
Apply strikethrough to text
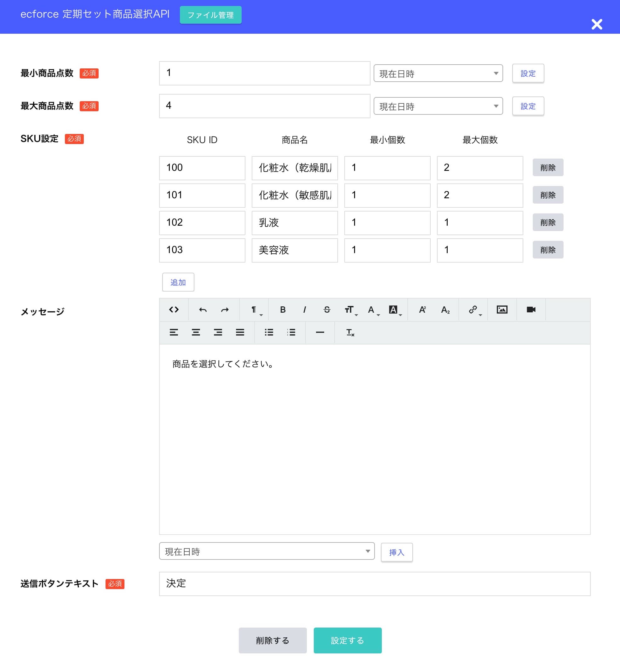326,310
